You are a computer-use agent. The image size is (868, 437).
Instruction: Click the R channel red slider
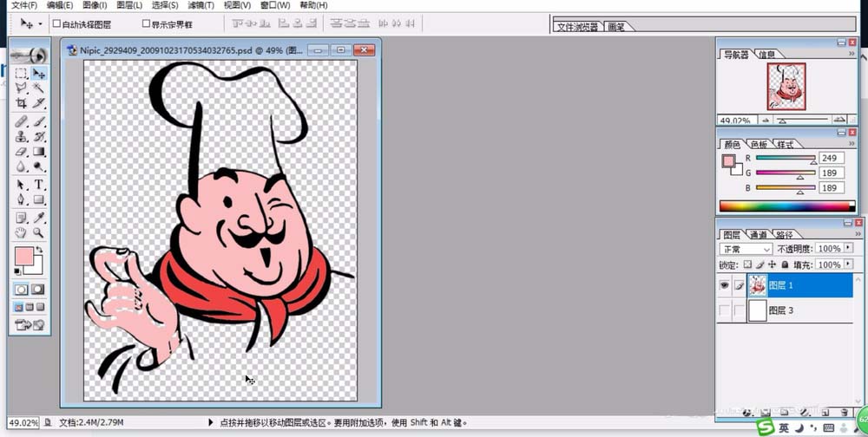[786, 159]
